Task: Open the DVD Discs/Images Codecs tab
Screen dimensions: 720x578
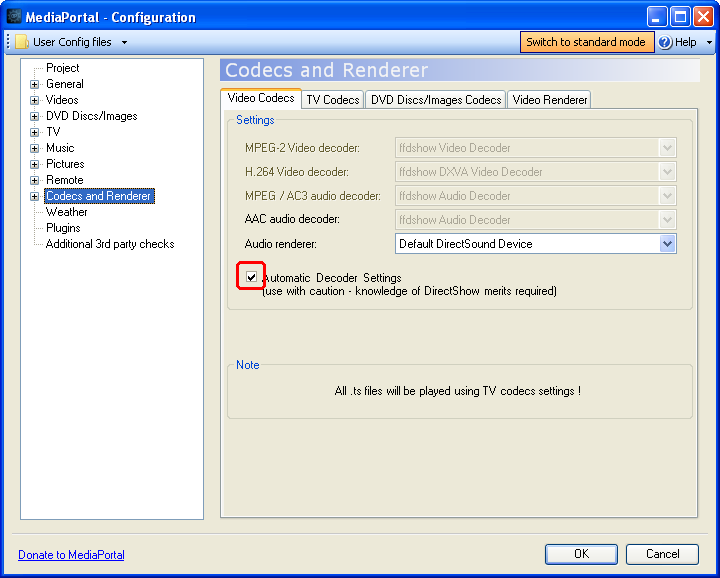Action: click(x=435, y=100)
